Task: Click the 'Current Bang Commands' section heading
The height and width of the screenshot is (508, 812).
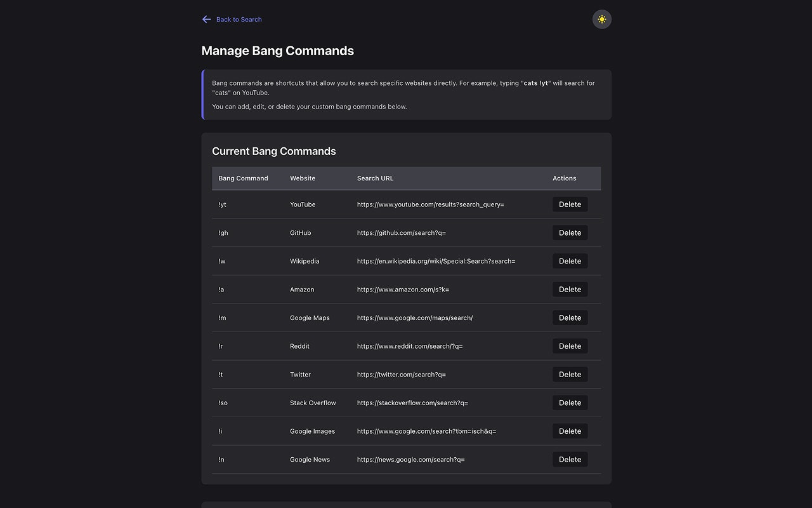Action: click(274, 151)
